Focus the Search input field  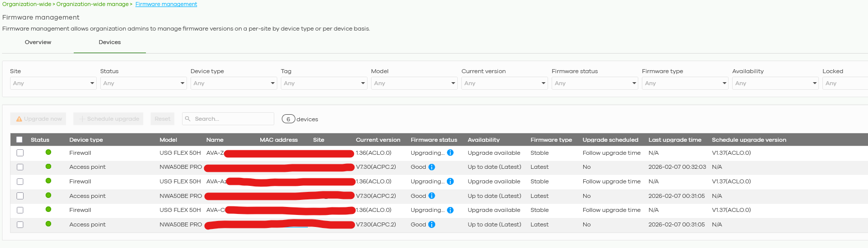pos(228,119)
